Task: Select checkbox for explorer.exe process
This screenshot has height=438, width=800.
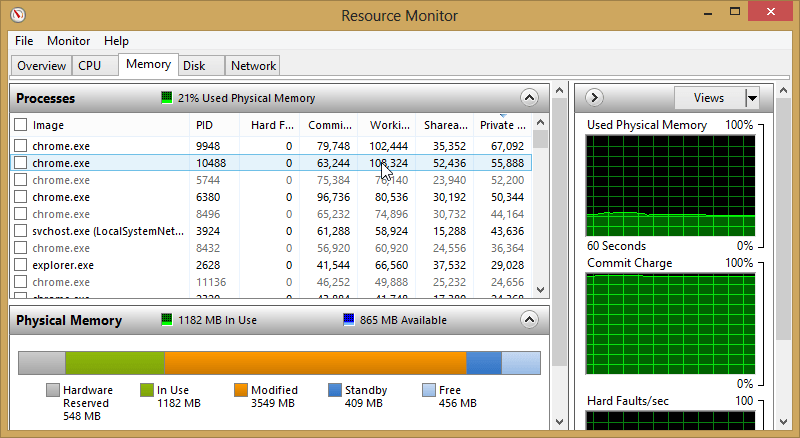Action: click(x=20, y=265)
